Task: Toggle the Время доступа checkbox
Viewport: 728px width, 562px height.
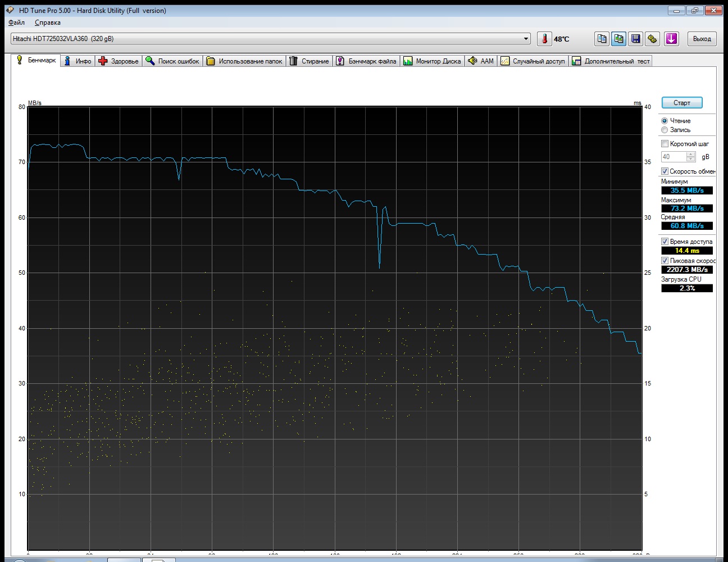Action: pos(665,242)
